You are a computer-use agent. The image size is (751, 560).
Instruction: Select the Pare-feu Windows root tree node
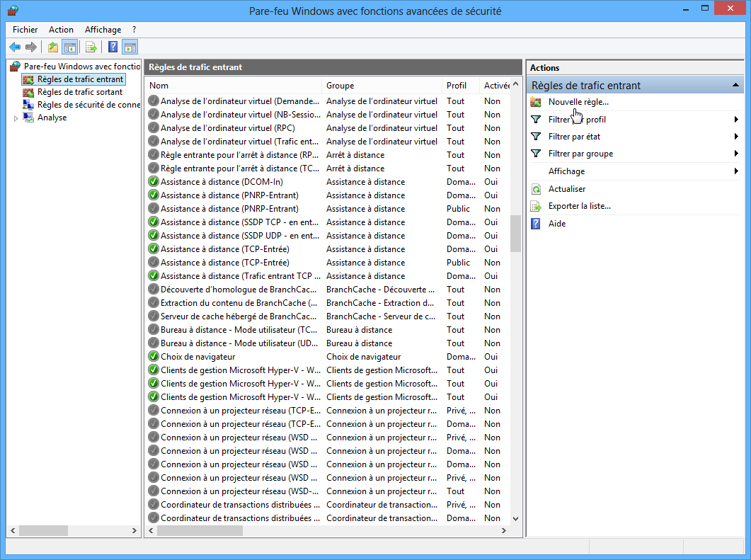[82, 66]
